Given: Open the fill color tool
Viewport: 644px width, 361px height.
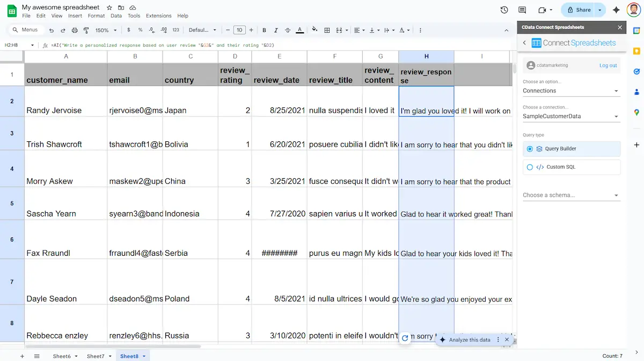Looking at the screenshot, I should [314, 30].
